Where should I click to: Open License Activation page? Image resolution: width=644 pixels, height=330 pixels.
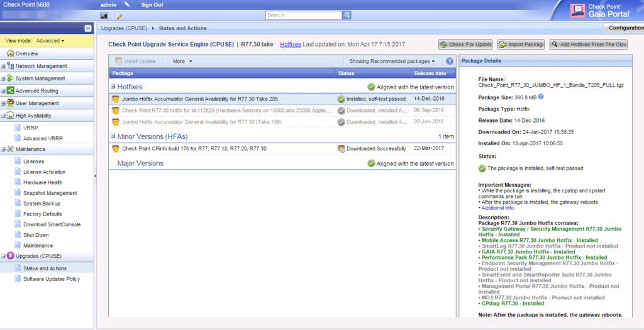click(45, 172)
